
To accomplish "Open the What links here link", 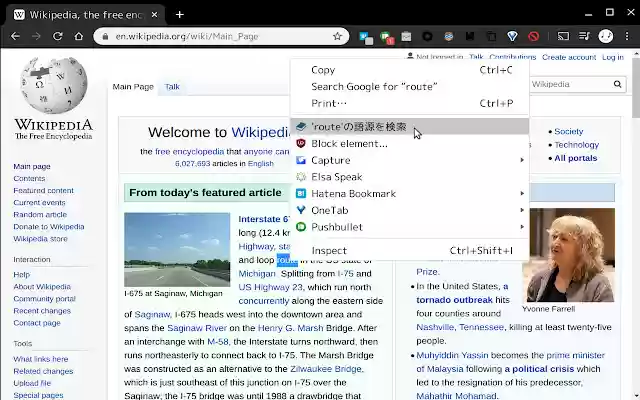I will click(x=41, y=359).
